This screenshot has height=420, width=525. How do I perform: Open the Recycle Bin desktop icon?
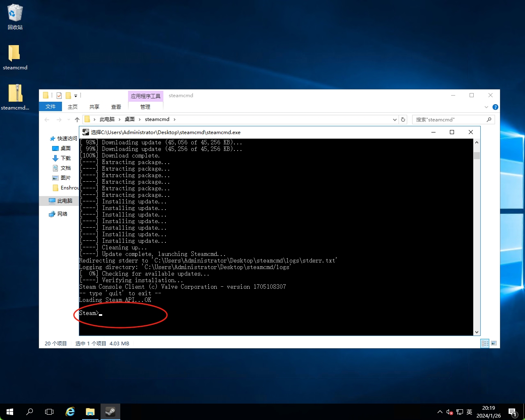coord(15,17)
